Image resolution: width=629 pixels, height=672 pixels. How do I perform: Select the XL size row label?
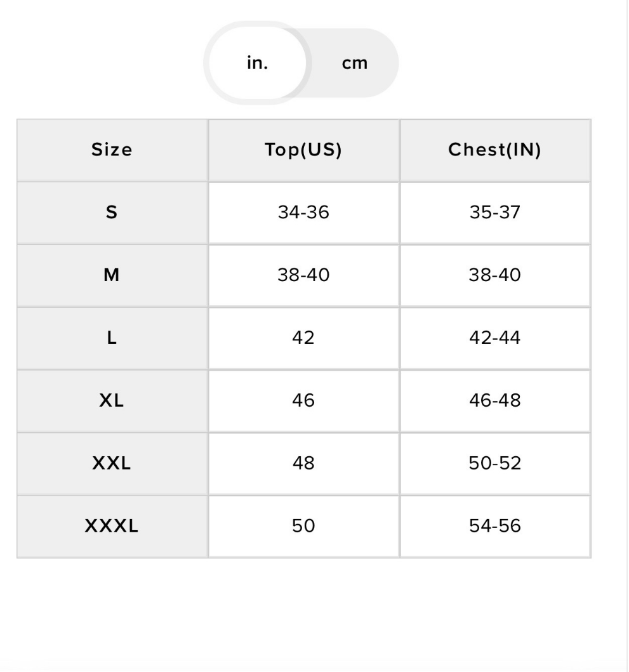(x=112, y=400)
